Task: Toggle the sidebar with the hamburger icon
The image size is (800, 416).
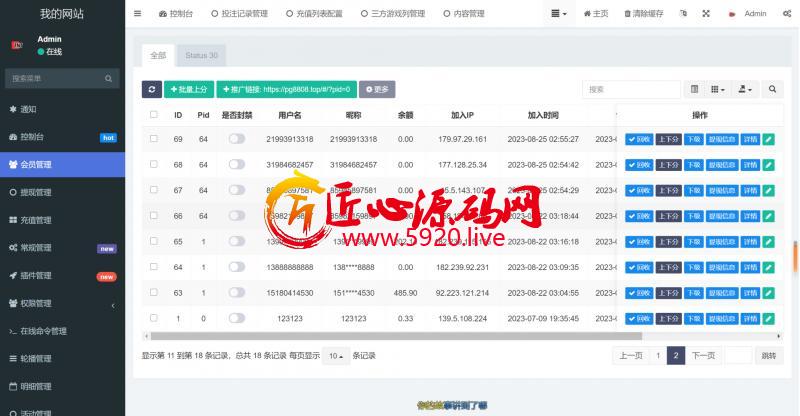Action: (138, 14)
